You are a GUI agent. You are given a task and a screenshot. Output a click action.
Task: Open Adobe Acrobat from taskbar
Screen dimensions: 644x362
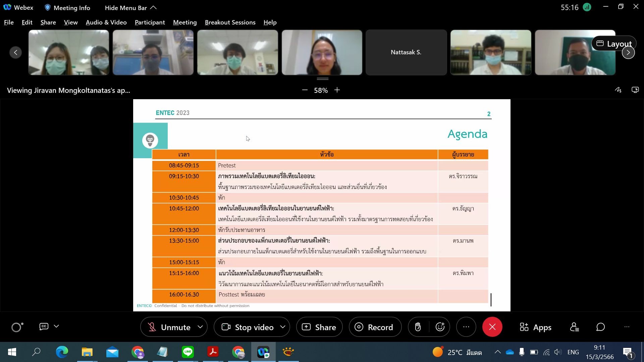pos(213,352)
